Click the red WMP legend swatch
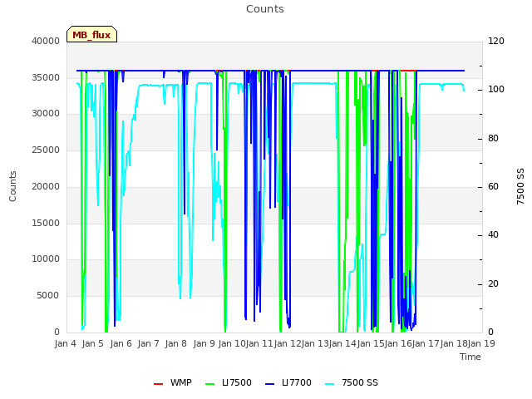This screenshot has width=532, height=399. pyautogui.click(x=159, y=383)
